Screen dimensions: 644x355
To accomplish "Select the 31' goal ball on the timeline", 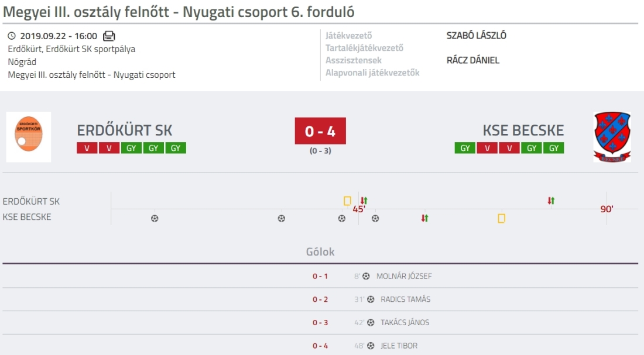I will (x=282, y=218).
